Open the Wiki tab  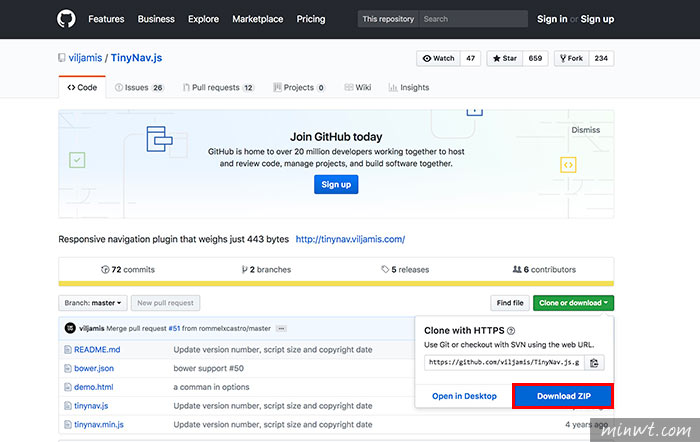click(358, 88)
